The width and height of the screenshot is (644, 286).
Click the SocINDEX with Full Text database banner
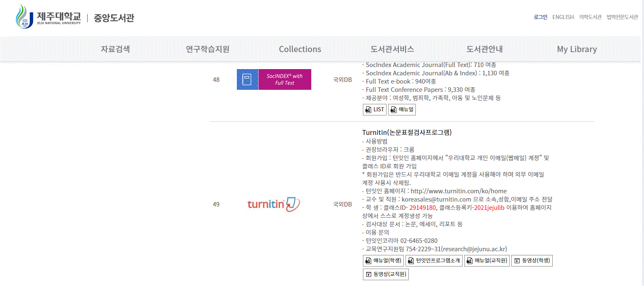click(x=274, y=79)
